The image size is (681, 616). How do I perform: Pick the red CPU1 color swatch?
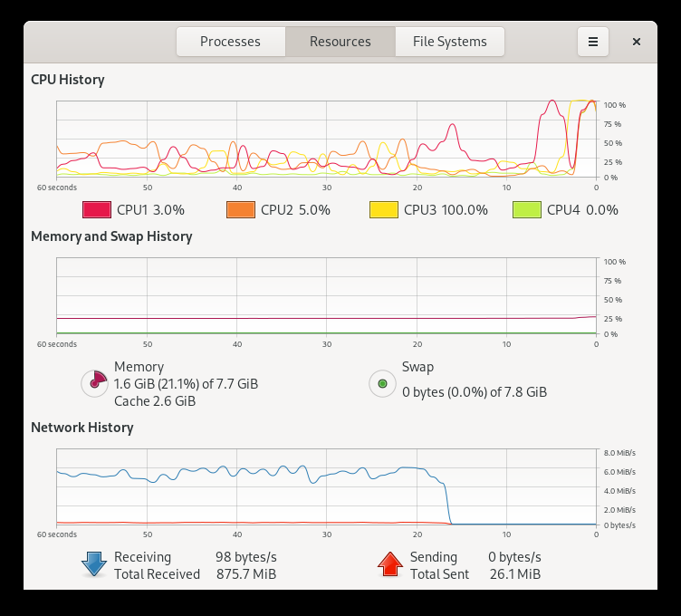click(96, 209)
